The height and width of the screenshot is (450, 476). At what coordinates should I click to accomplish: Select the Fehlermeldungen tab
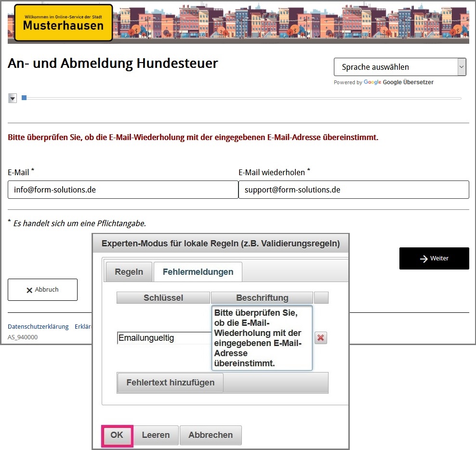pyautogui.click(x=198, y=272)
